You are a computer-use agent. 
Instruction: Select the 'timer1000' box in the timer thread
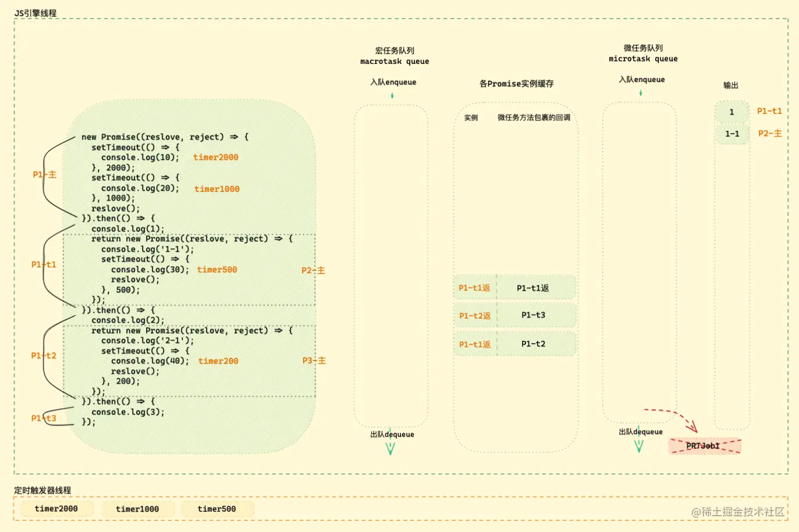pos(137,509)
